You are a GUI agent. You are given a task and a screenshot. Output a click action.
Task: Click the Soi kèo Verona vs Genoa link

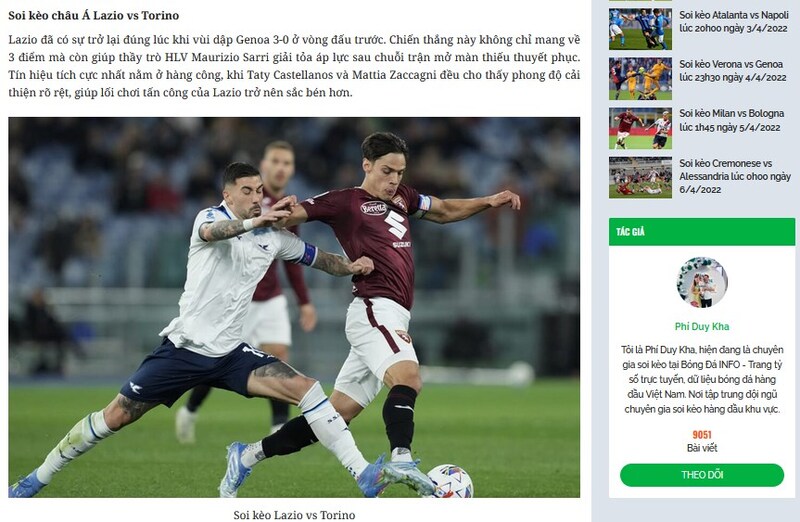point(733,71)
